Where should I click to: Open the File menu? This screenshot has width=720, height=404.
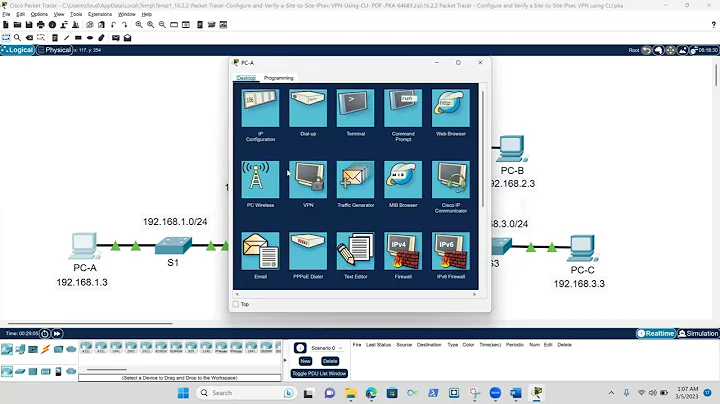[x=6, y=14]
